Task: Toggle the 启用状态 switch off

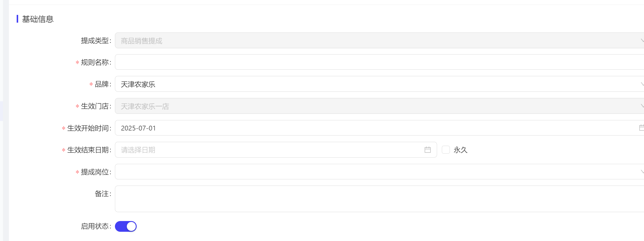Action: tap(126, 226)
